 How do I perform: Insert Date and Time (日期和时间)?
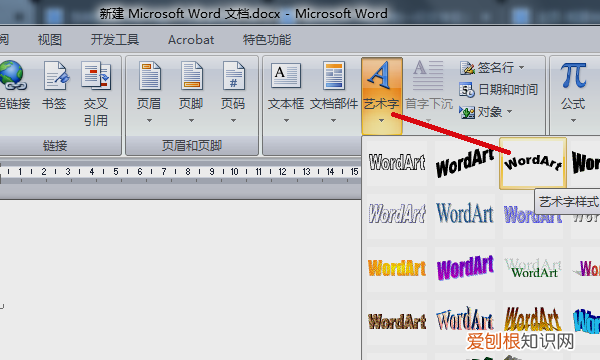coord(499,90)
